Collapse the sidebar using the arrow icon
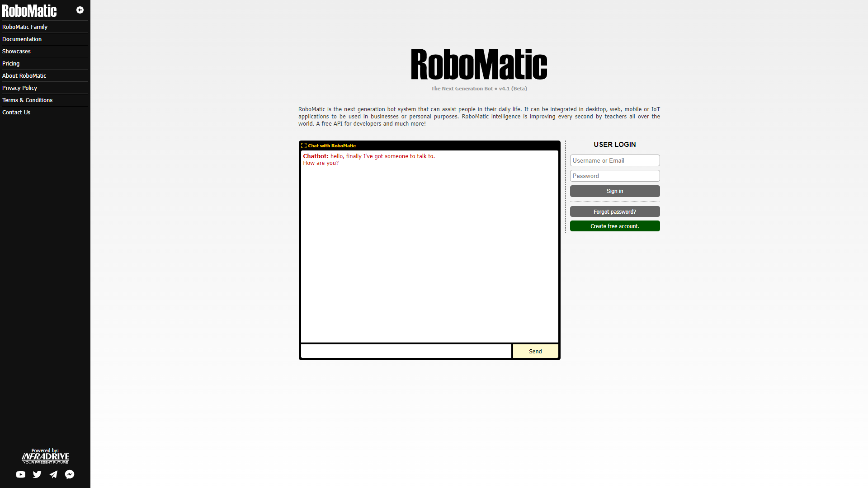This screenshot has height=488, width=868. click(80, 10)
